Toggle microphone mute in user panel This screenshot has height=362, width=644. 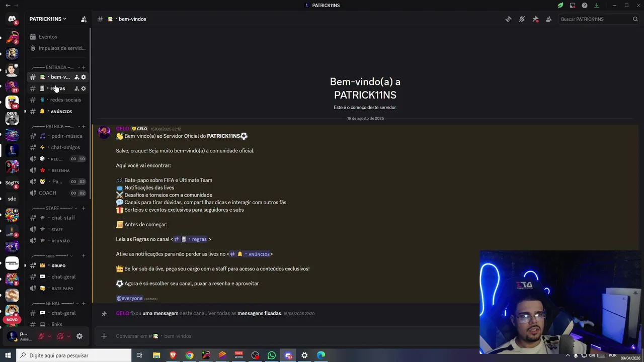41,336
